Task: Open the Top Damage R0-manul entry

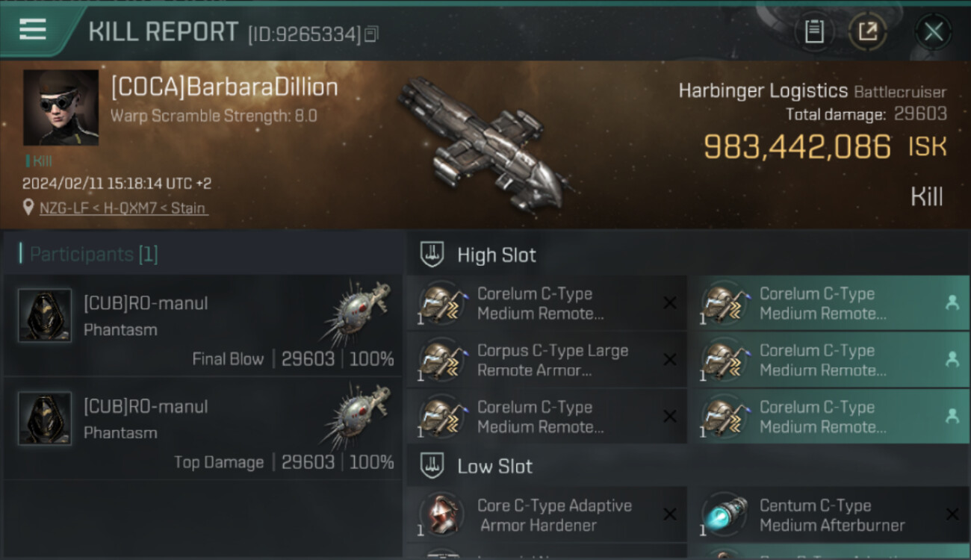Action: point(202,429)
